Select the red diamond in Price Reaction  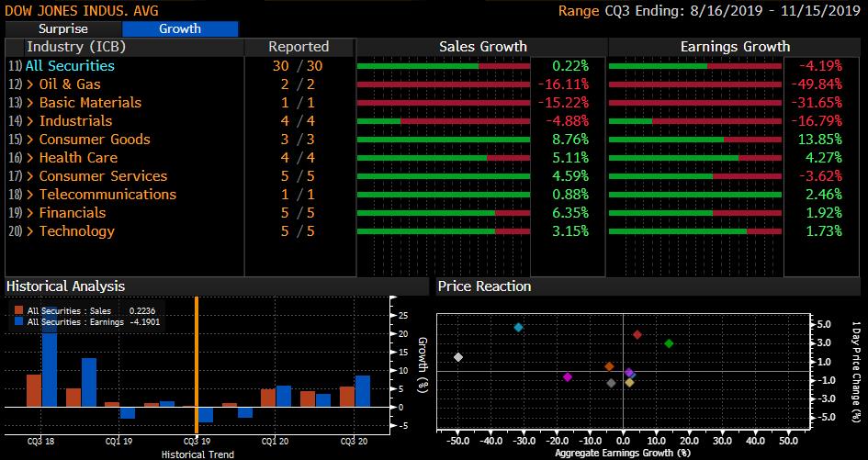(637, 334)
